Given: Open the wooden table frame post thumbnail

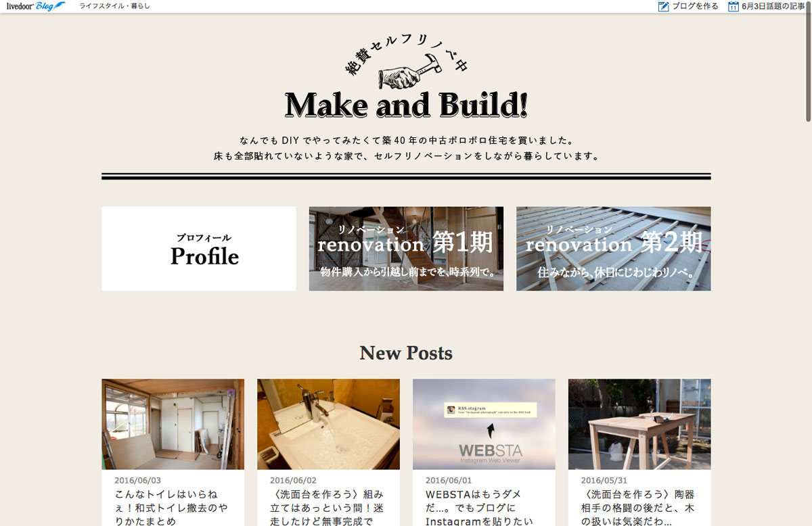Looking at the screenshot, I should 639,424.
